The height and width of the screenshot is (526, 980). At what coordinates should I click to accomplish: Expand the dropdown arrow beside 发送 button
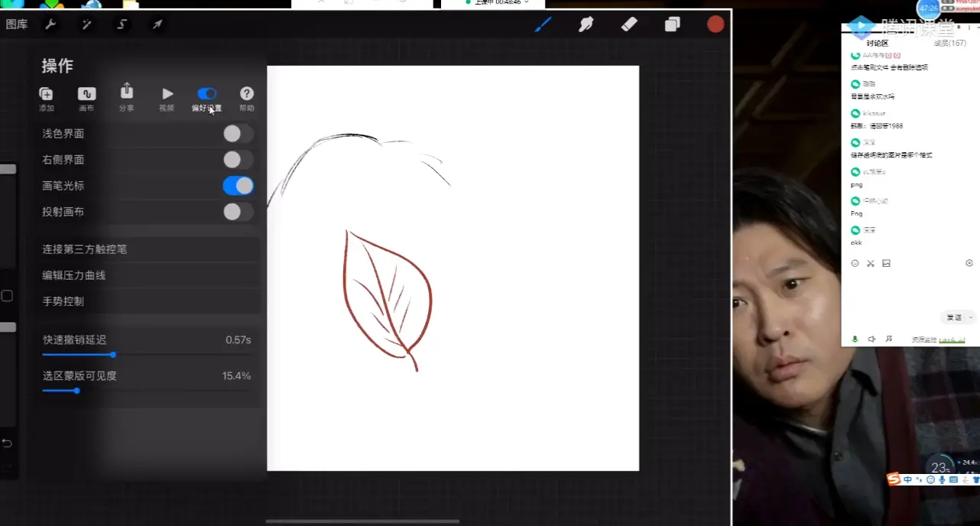tap(969, 317)
